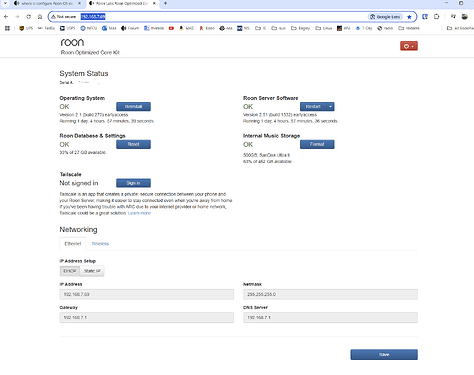Screen dimensions: 474x375
Task: Save the networking settings
Action: click(384, 355)
